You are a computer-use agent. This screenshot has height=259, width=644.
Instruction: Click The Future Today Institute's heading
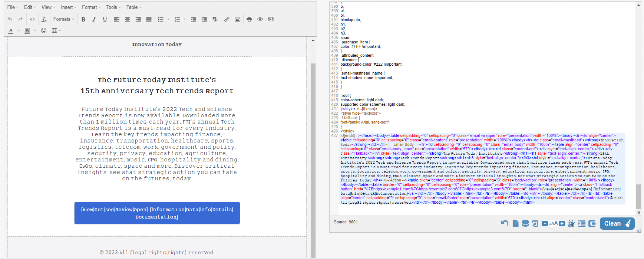click(157, 80)
